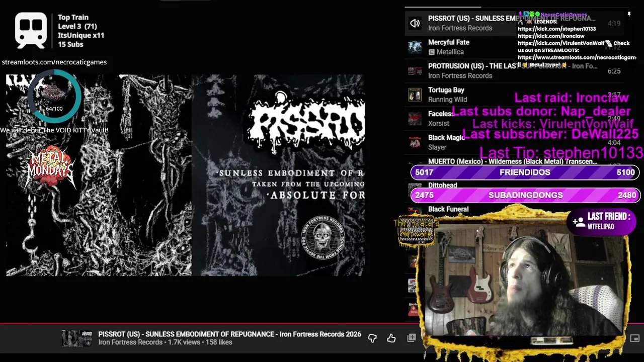Image resolution: width=644 pixels, height=362 pixels.
Task: Play the Tortuga Bay queue item
Action: coord(446,90)
